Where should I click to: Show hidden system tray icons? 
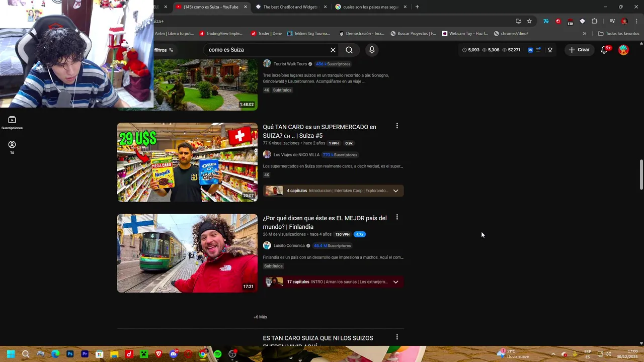553,354
